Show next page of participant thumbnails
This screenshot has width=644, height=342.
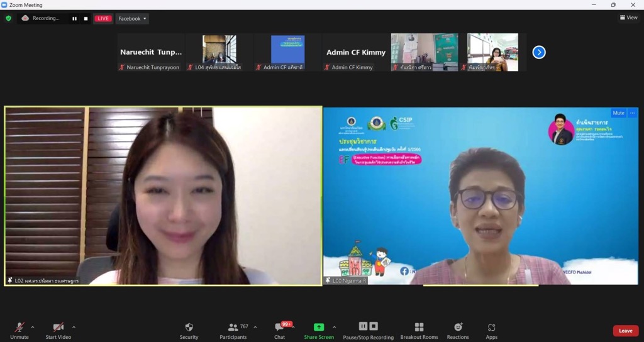[539, 52]
